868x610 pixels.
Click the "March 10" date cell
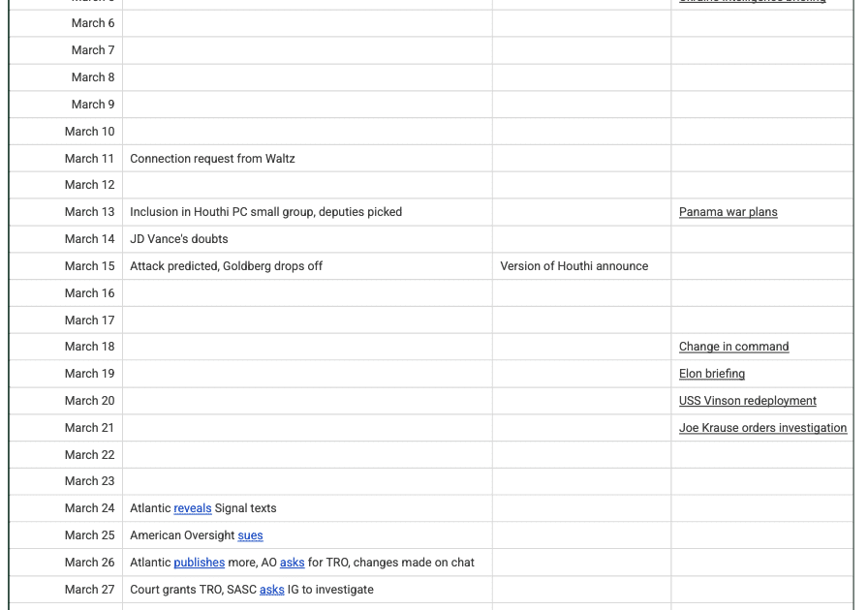coord(89,132)
